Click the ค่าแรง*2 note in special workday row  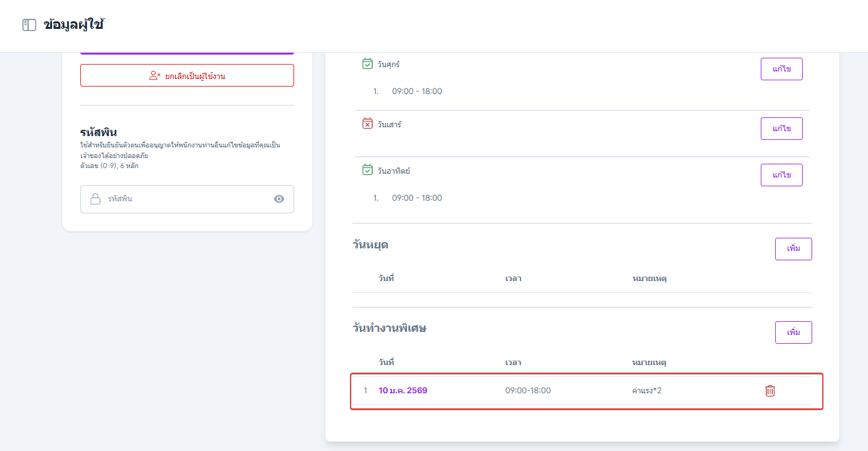pyautogui.click(x=647, y=391)
